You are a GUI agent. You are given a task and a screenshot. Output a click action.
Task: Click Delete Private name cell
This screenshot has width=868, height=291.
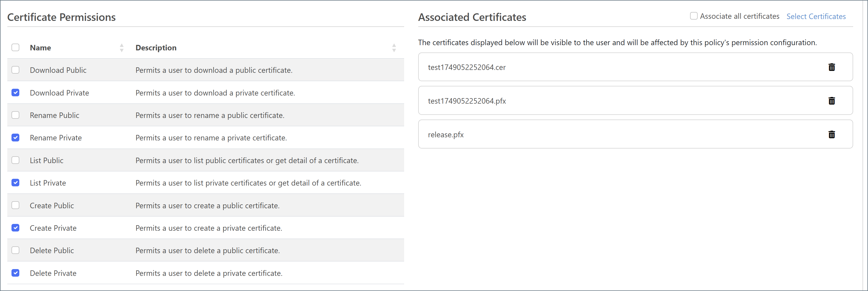tap(53, 273)
